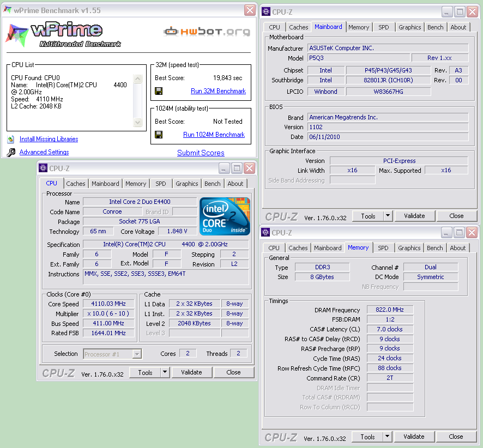
Task: Click the wrench icon beside Advanced Settings
Action: tap(11, 152)
